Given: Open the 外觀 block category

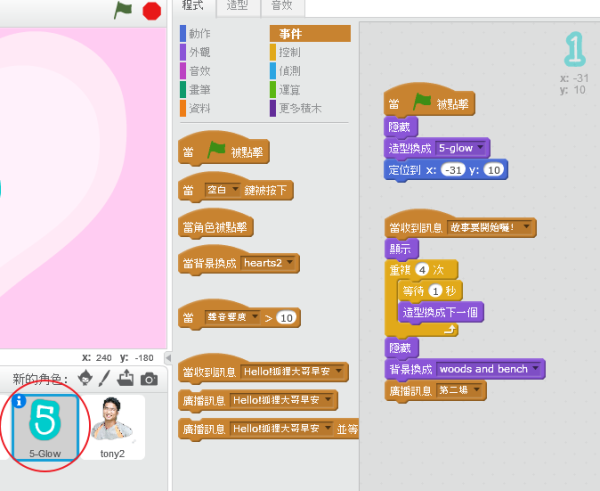Looking at the screenshot, I should pyautogui.click(x=200, y=52).
